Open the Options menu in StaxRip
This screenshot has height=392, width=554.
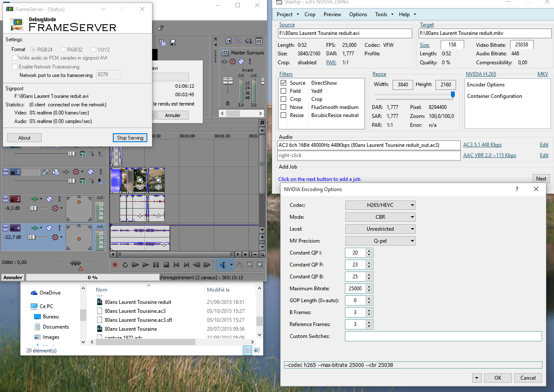coord(358,14)
